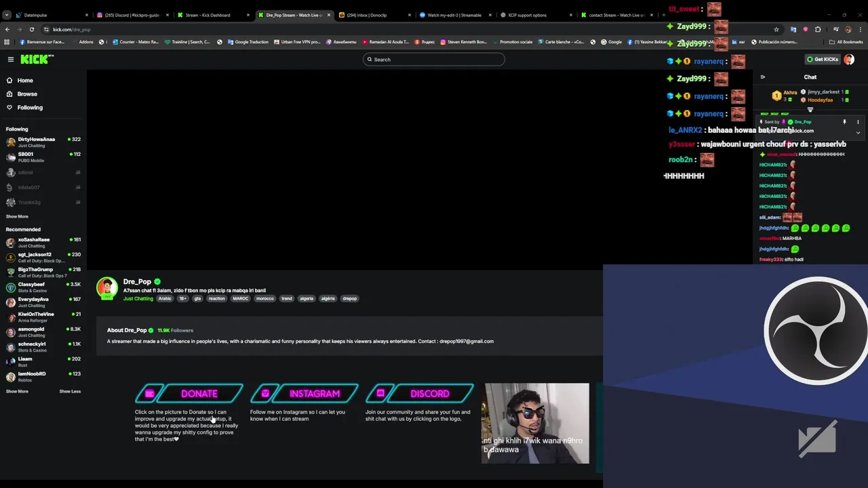Click the DISCORD panel banner
The height and width of the screenshot is (488, 868).
[420, 393]
